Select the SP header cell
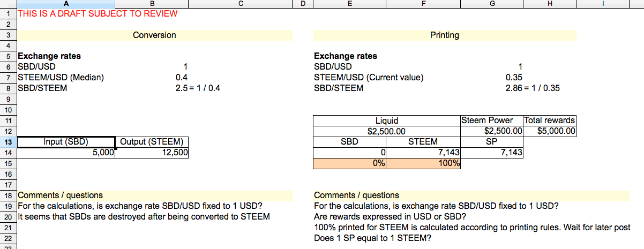Image resolution: width=644 pixels, height=249 pixels. (492, 142)
